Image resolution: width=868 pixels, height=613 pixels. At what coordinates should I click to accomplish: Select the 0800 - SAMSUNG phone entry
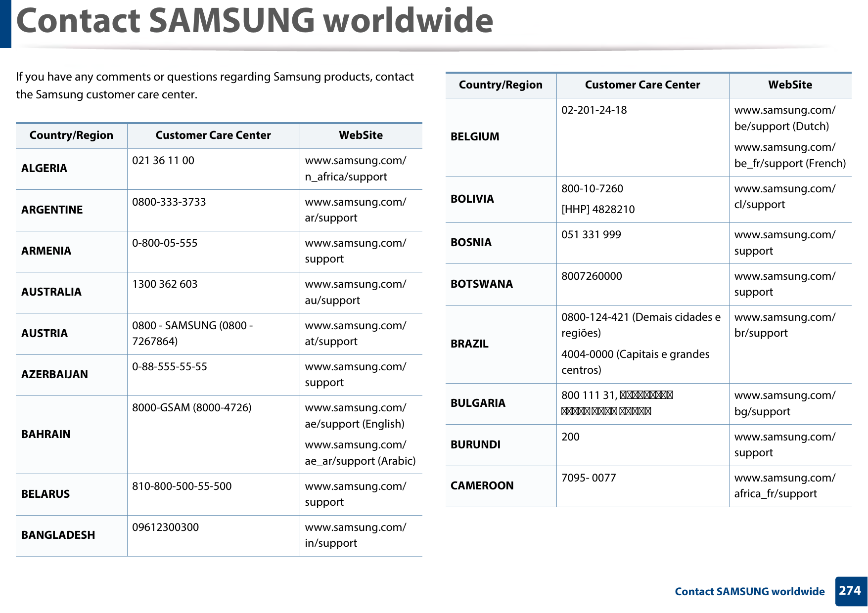(192, 333)
